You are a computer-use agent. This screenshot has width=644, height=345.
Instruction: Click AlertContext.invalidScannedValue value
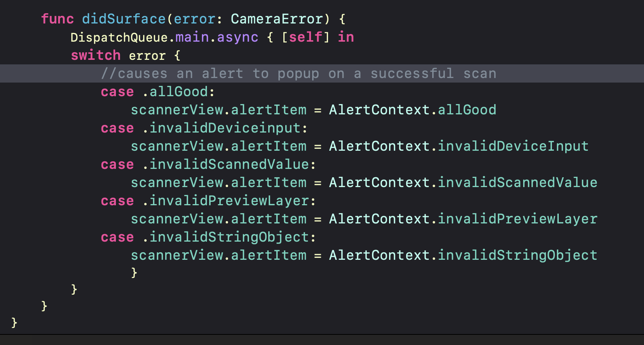pos(463,183)
